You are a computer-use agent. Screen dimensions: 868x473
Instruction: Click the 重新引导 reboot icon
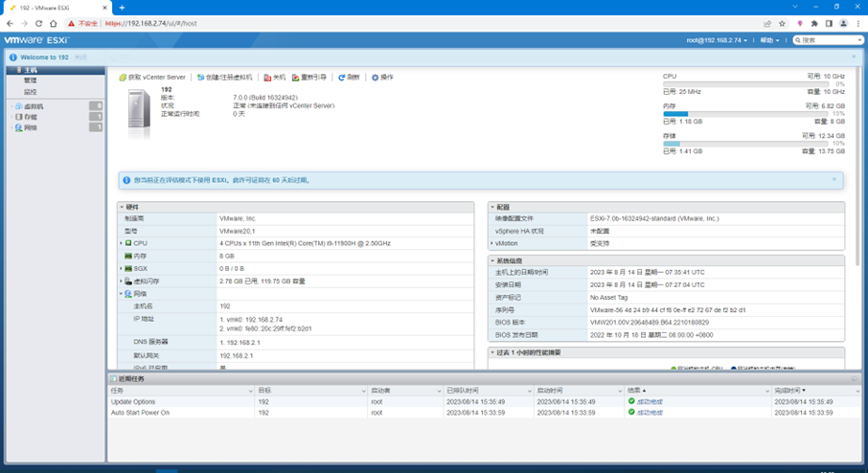tap(296, 78)
